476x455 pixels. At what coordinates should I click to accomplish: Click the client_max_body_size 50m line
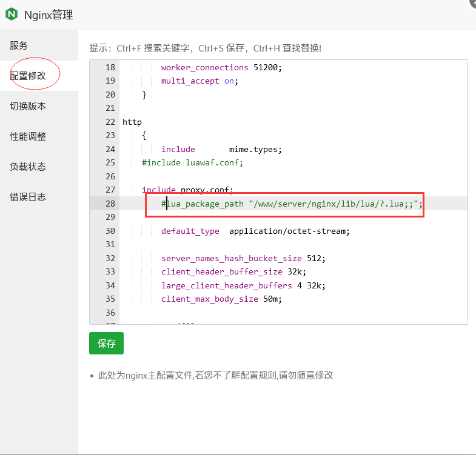pyautogui.click(x=221, y=299)
